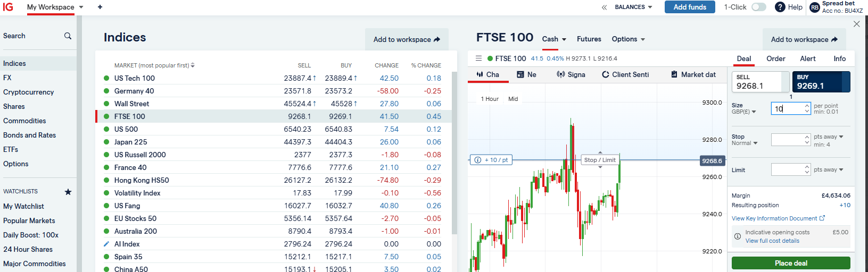
Task: Open My Watchlist in sidebar
Action: 23,206
